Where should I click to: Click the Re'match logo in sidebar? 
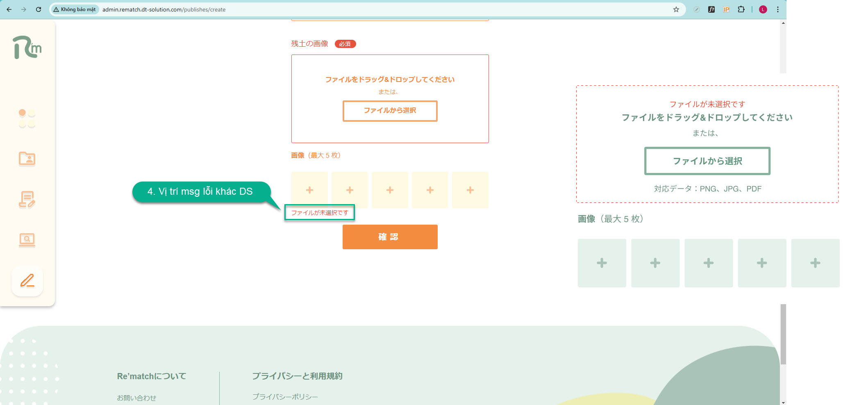[27, 48]
